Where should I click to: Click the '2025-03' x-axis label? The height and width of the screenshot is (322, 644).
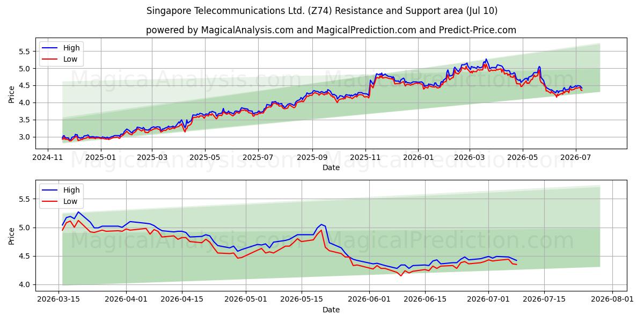pos(152,157)
